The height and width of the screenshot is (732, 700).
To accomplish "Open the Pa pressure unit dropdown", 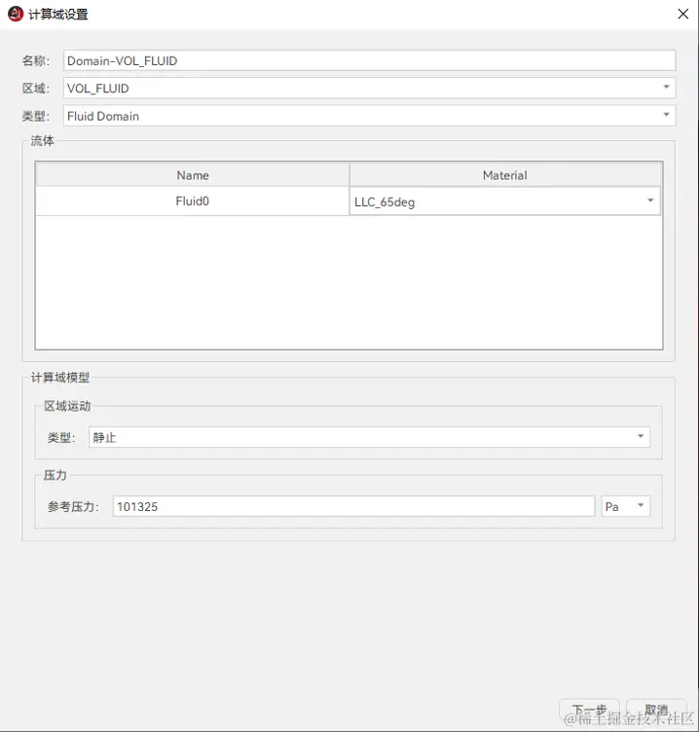I will point(626,506).
